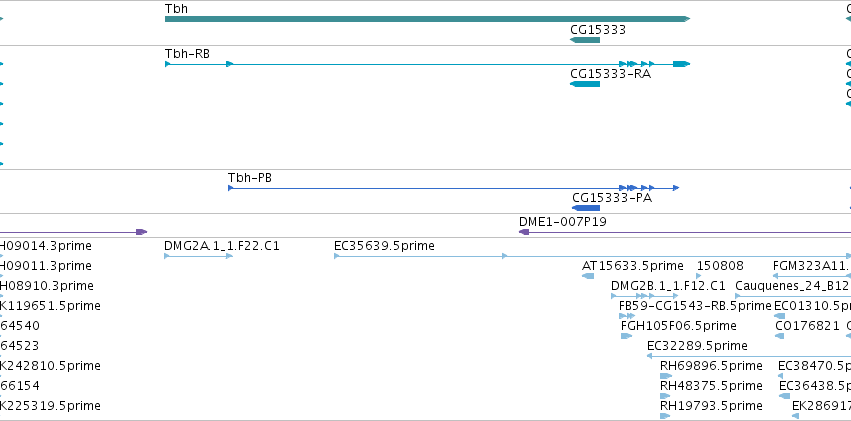851x421 pixels.
Task: Click the RH69896.5prime label
Action: (711, 366)
